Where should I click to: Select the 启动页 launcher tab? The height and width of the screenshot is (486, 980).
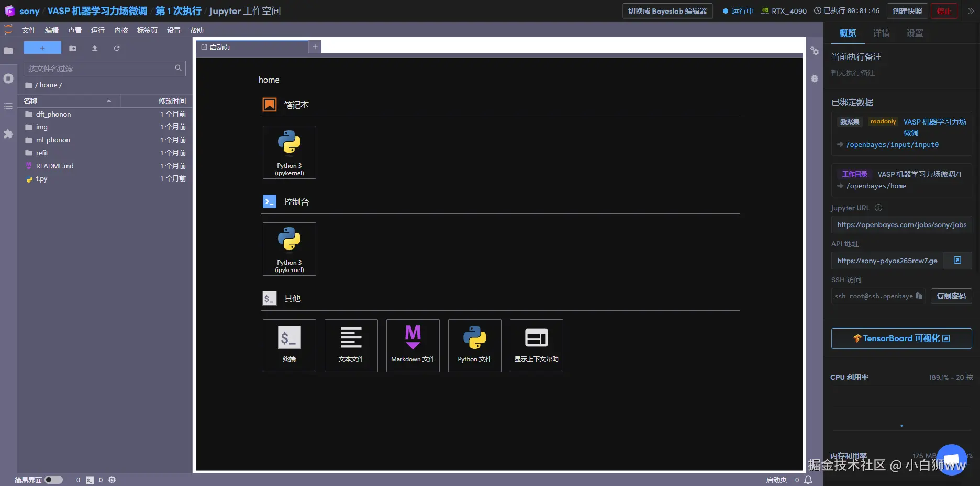(252, 47)
